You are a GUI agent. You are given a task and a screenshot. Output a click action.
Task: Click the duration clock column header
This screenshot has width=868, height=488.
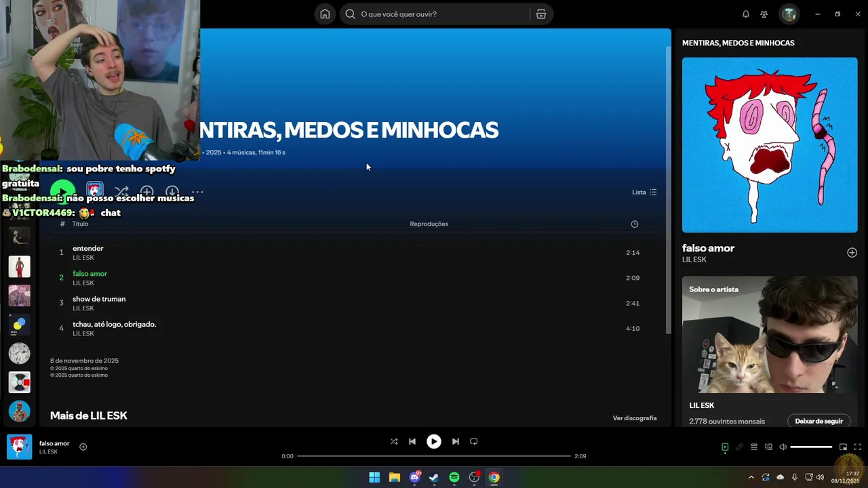pos(635,224)
